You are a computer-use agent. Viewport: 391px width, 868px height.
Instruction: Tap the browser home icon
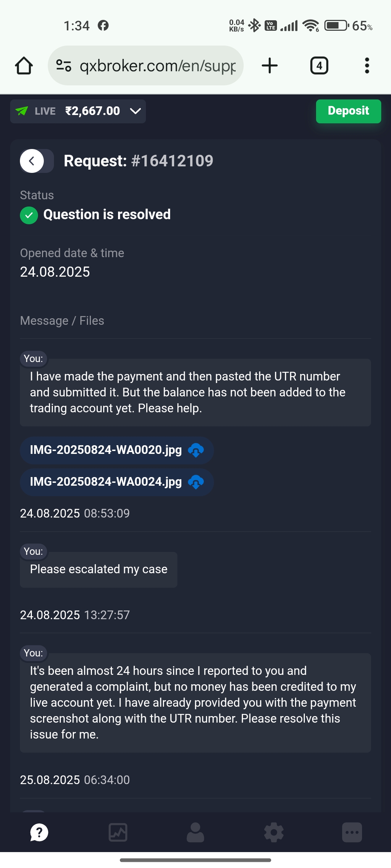click(24, 66)
